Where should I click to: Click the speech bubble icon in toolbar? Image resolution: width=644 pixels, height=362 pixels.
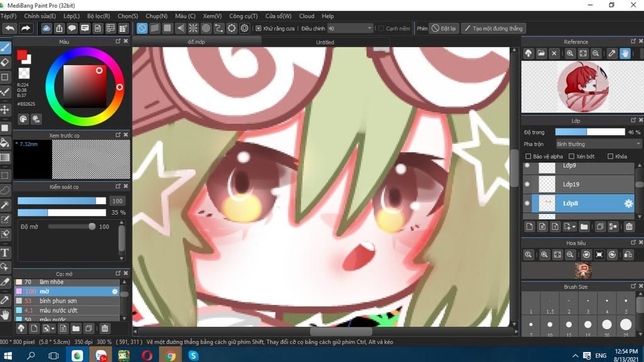pyautogui.click(x=72, y=28)
